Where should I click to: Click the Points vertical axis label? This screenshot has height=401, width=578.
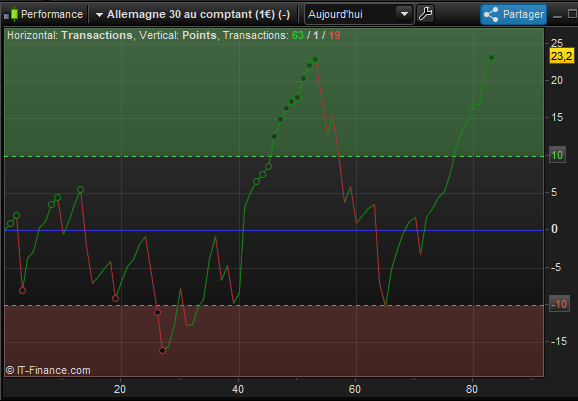tap(199, 35)
